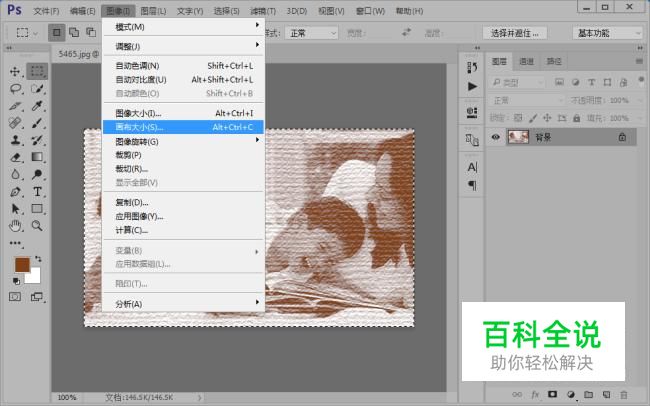650x406 pixels.
Task: Choose 自动色调(N) command
Action: coord(183,66)
